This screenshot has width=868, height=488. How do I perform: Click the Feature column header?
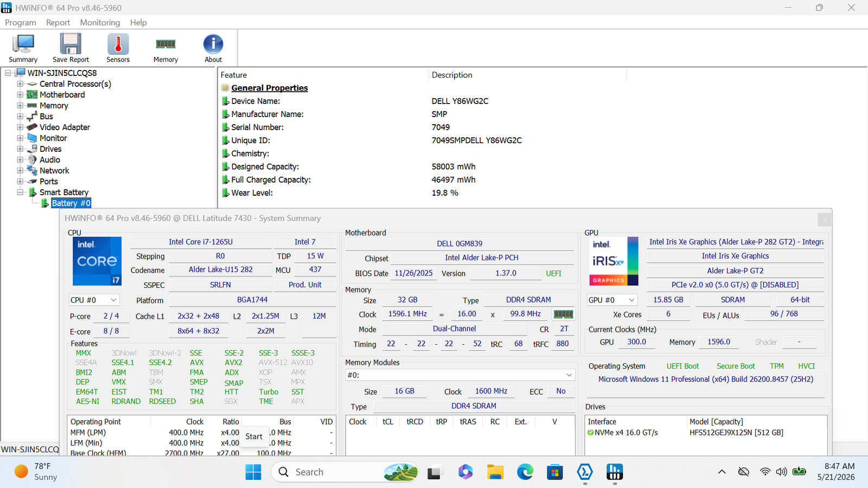click(323, 75)
